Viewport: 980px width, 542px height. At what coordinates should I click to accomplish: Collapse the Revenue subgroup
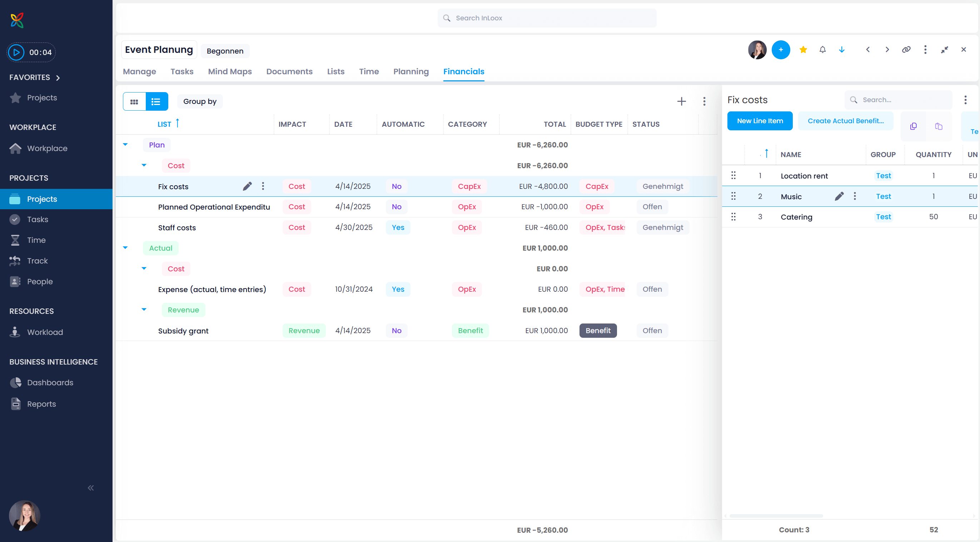click(144, 310)
